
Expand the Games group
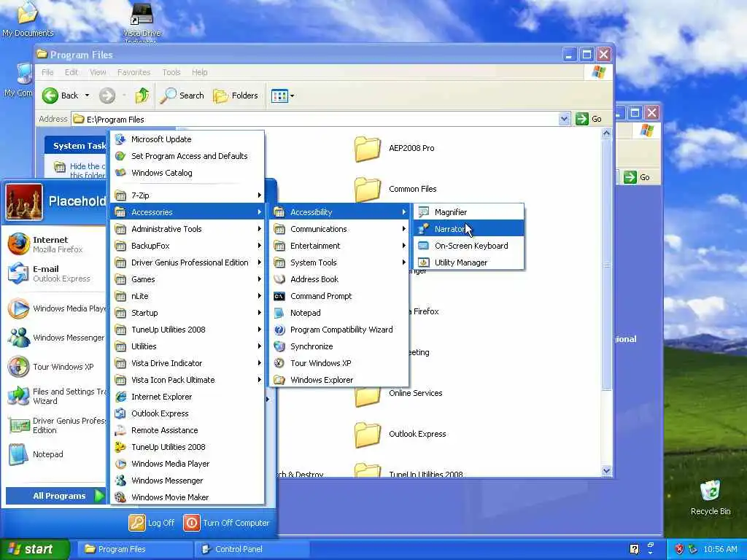point(187,279)
